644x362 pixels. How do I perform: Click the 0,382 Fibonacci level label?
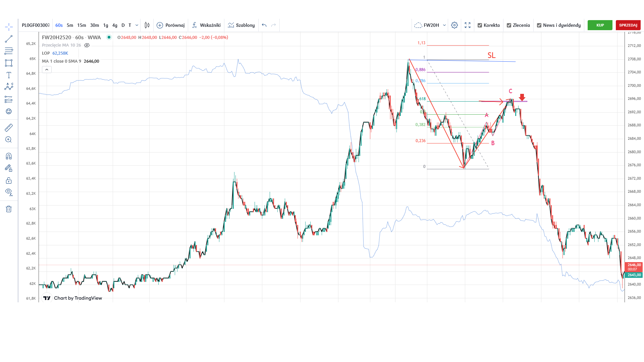[420, 125]
